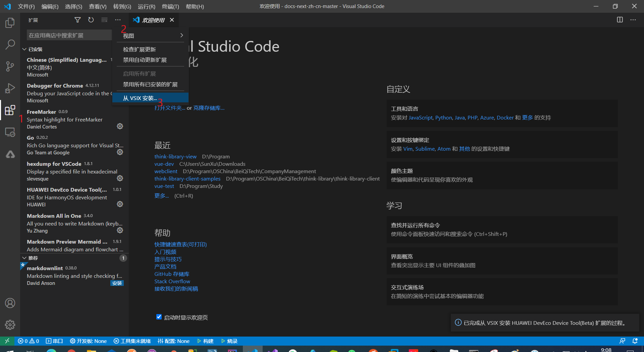Click the 颜色主题 card
The height and width of the screenshot is (352, 644).
pos(502,175)
